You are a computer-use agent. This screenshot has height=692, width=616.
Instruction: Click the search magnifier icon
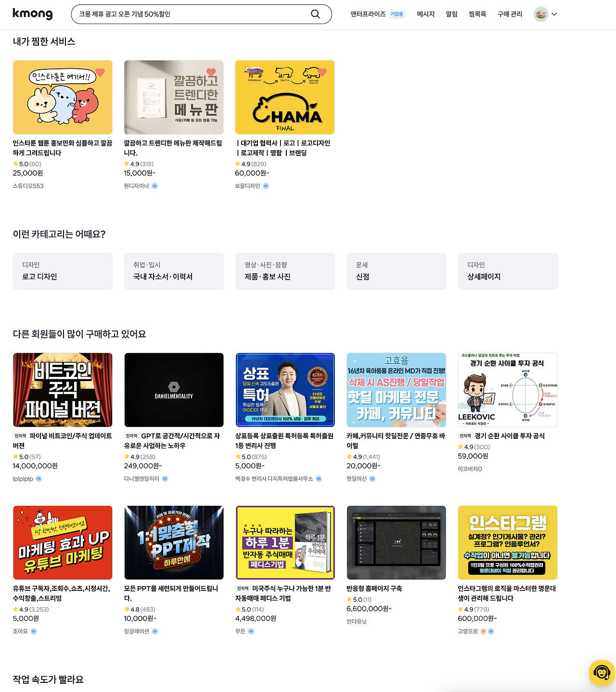pyautogui.click(x=315, y=14)
